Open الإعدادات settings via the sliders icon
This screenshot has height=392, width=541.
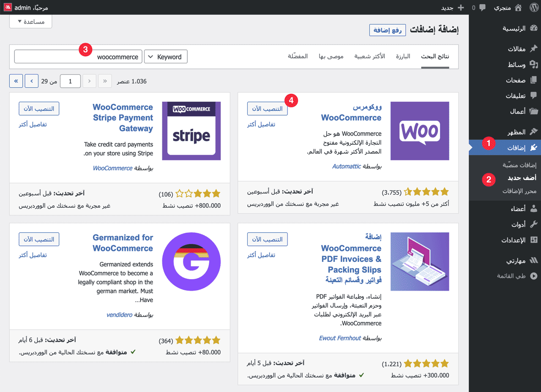pos(533,240)
